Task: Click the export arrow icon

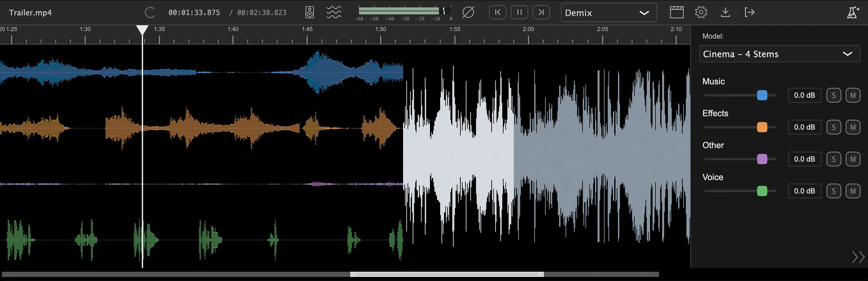Action: click(x=749, y=12)
